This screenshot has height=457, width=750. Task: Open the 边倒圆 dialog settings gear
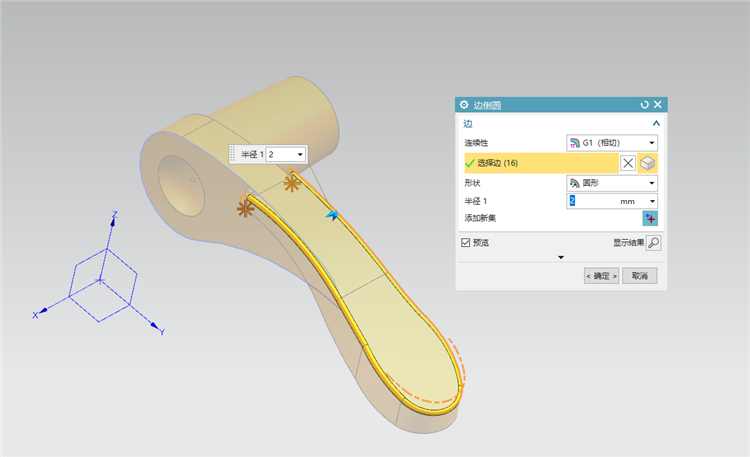coord(463,104)
